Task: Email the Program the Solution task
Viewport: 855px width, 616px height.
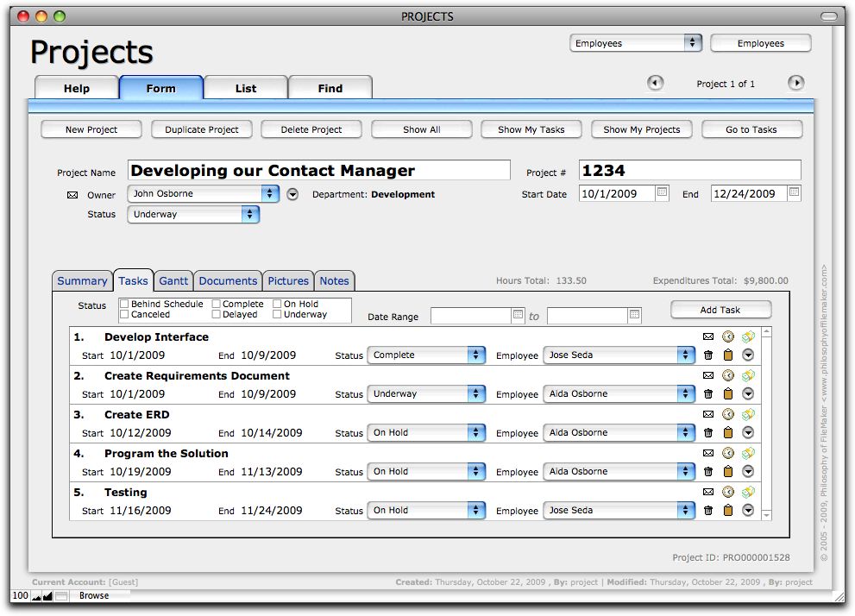Action: point(707,452)
